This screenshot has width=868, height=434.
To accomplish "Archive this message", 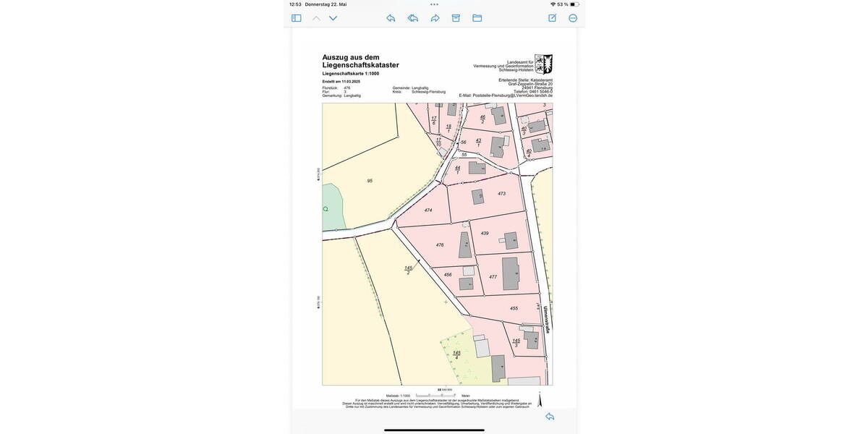I will point(456,18).
